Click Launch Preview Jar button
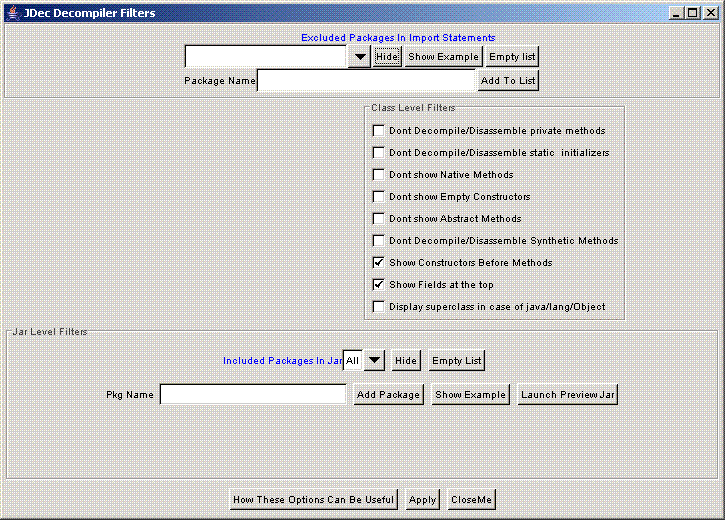The width and height of the screenshot is (725, 520). 567,395
